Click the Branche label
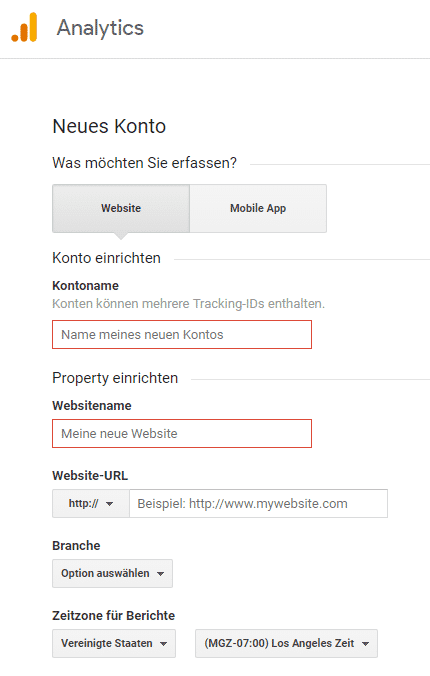This screenshot has height=676, width=430. pos(76,545)
